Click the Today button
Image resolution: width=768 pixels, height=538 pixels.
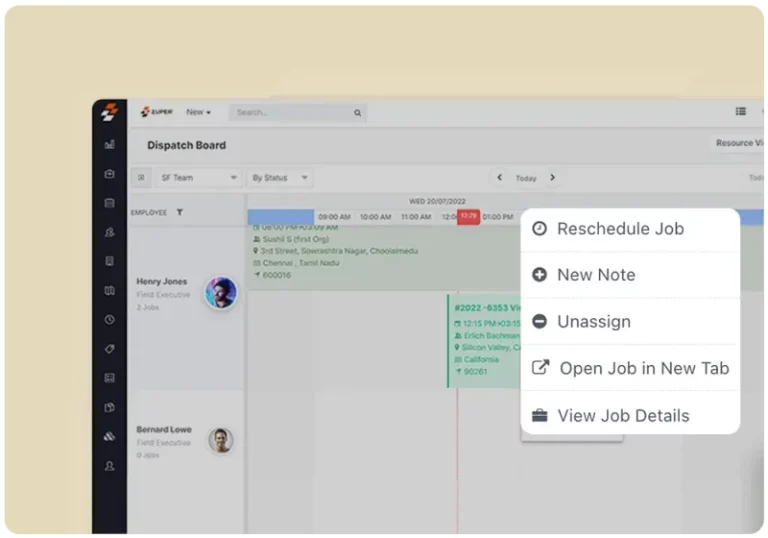click(526, 178)
